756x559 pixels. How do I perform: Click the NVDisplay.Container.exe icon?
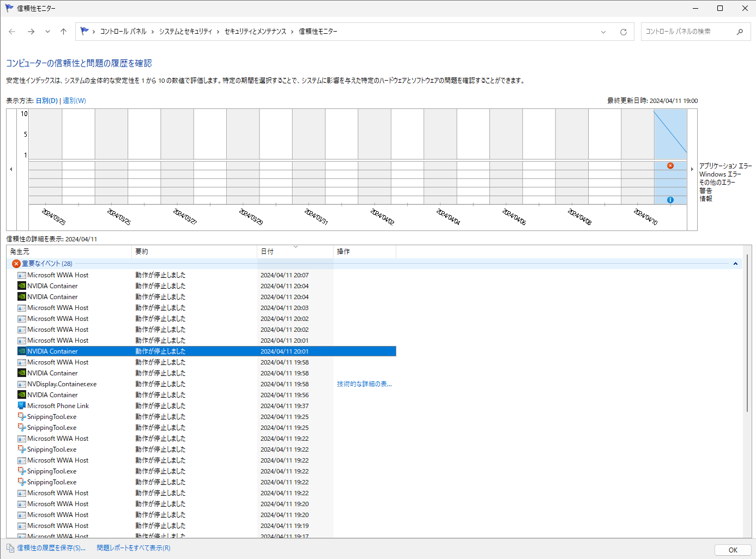[22, 384]
